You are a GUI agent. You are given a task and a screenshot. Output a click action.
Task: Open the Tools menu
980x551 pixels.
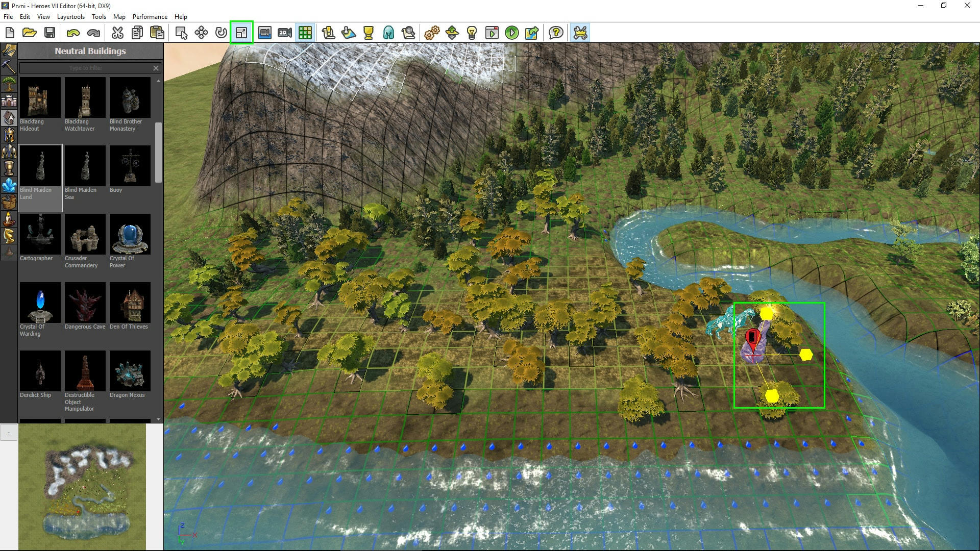[x=99, y=17]
